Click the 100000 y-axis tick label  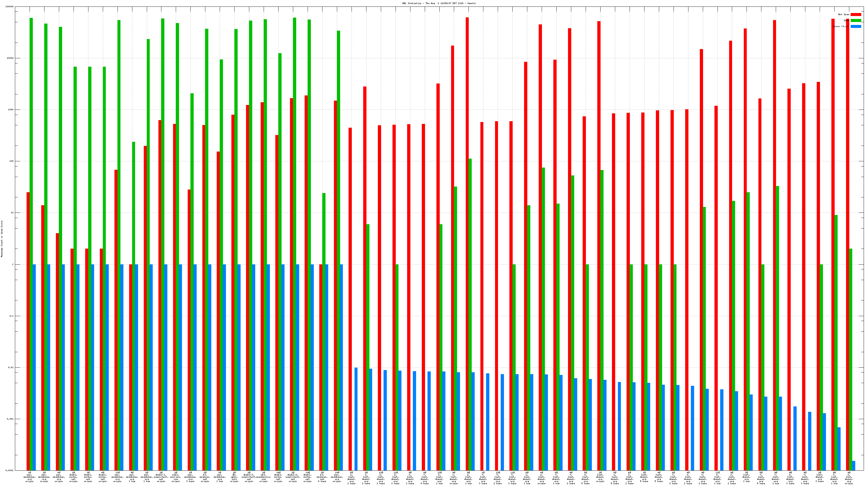(9, 7)
